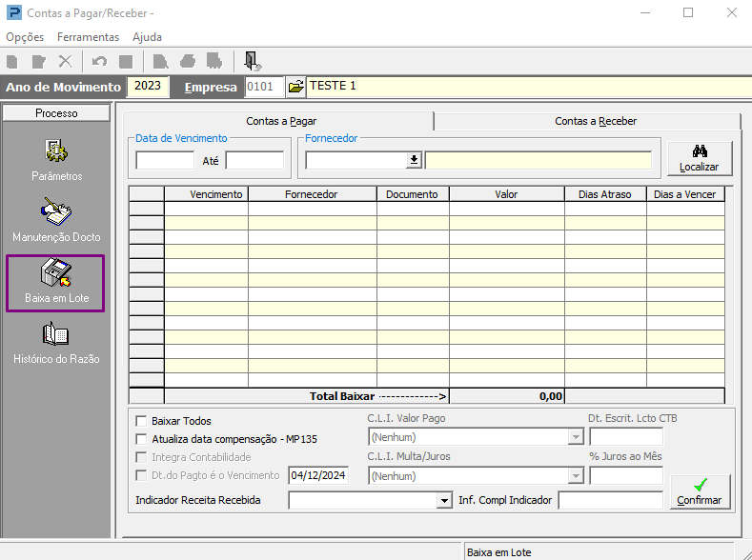Open the Ferramentas menu

tap(88, 37)
